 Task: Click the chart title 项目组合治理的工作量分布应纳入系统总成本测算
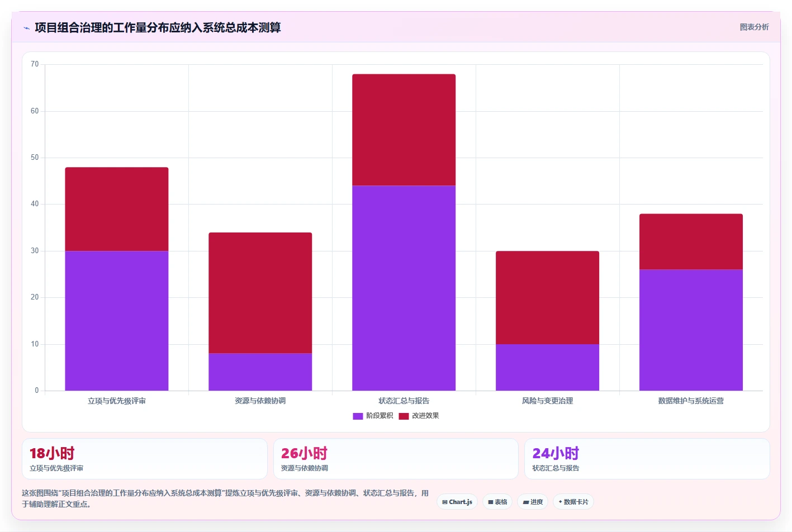[x=158, y=27]
